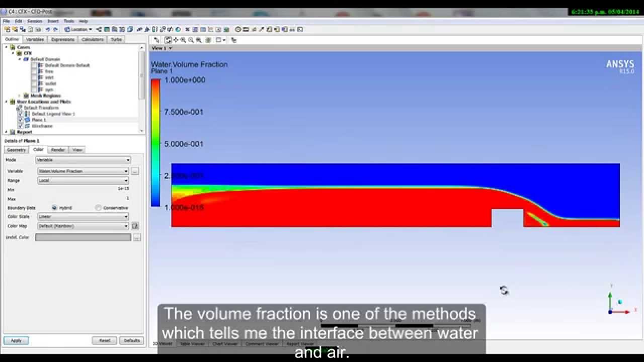Open the Animation tool icon

246,30
